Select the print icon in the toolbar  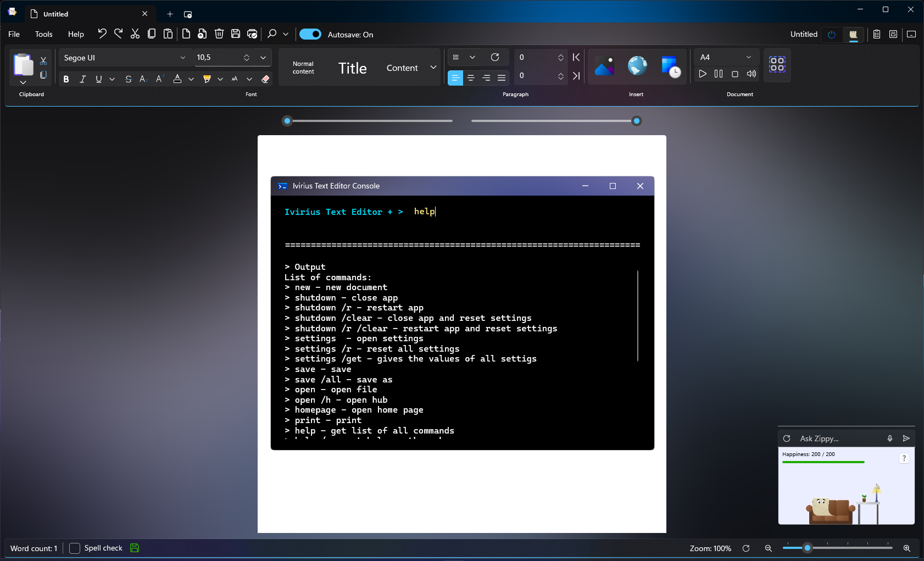click(x=252, y=34)
